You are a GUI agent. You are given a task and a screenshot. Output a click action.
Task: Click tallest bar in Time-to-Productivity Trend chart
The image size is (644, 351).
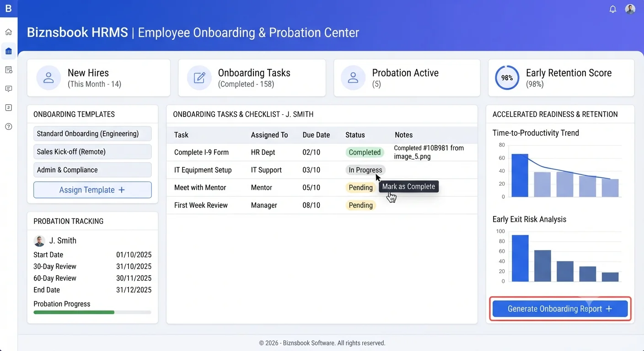point(520,175)
